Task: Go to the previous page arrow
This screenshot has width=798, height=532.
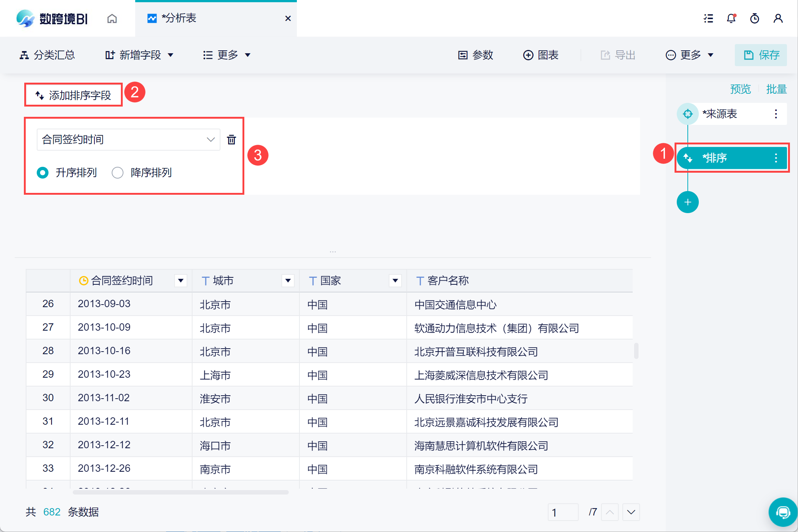Action: coord(610,512)
